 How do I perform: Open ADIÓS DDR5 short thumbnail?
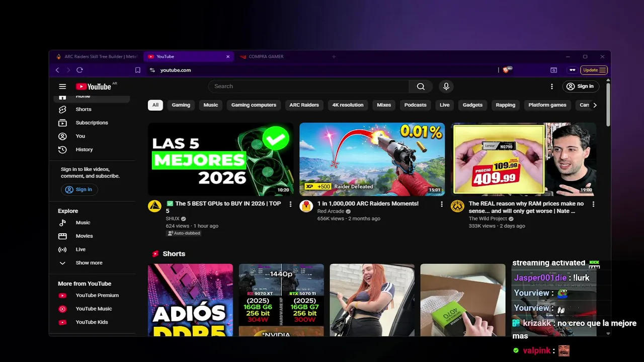pos(190,300)
